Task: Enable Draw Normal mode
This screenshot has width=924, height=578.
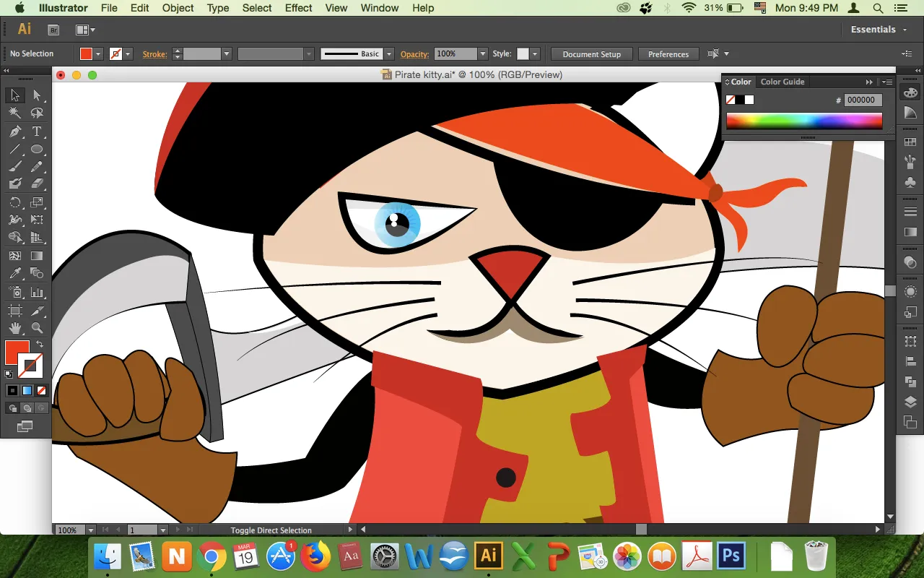Action: pyautogui.click(x=12, y=408)
